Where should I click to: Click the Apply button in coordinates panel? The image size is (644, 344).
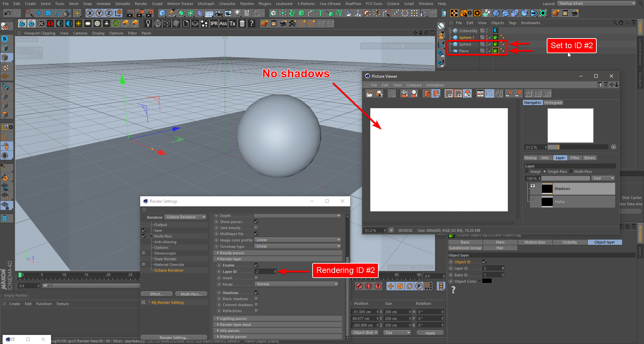pos(430,333)
